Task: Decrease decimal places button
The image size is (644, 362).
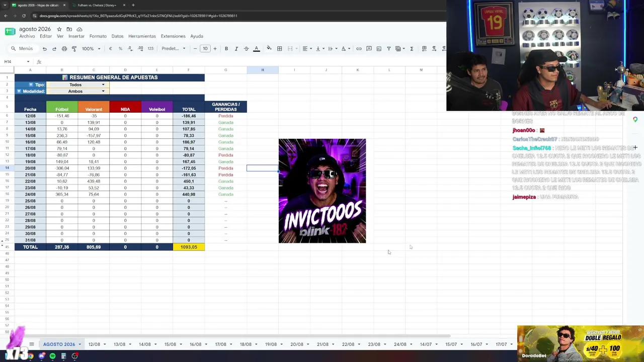Action: [x=130, y=49]
